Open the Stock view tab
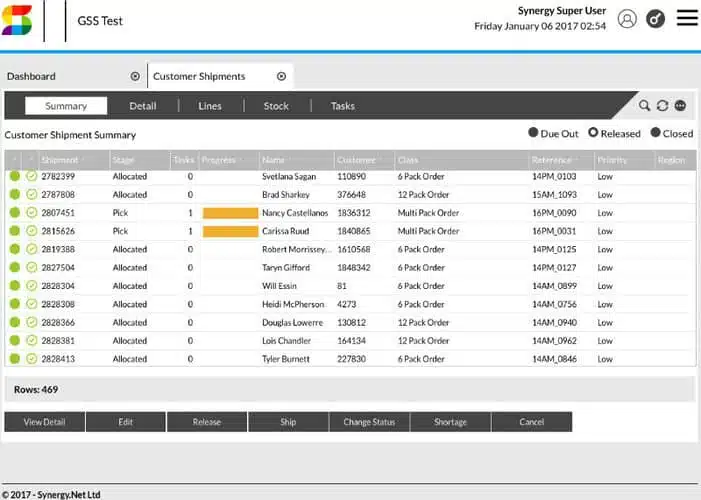This screenshot has width=701, height=500. click(276, 106)
